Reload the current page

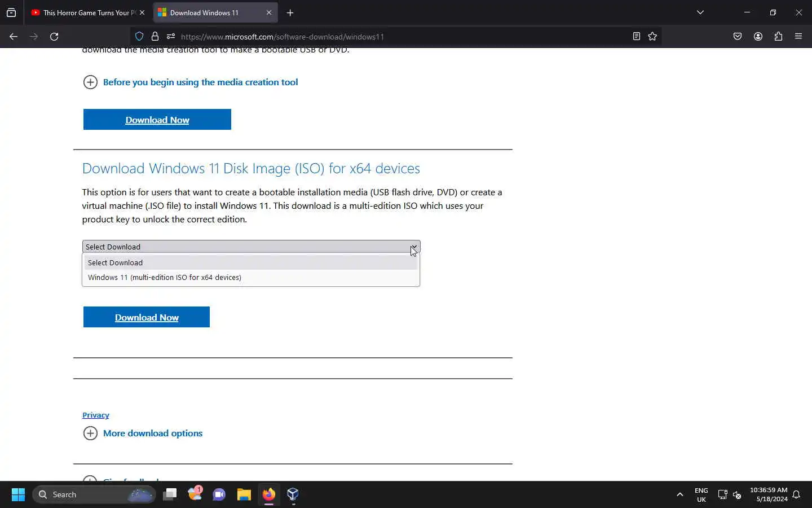tap(54, 37)
